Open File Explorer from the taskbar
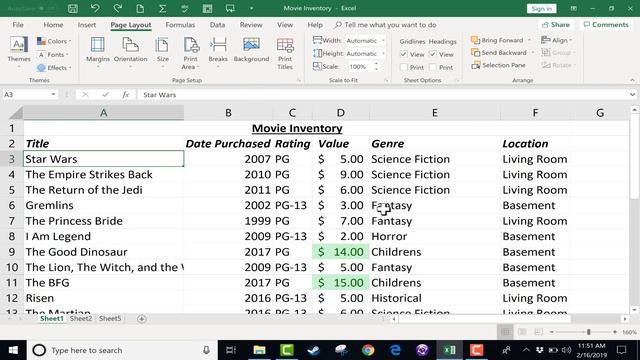 click(259, 350)
